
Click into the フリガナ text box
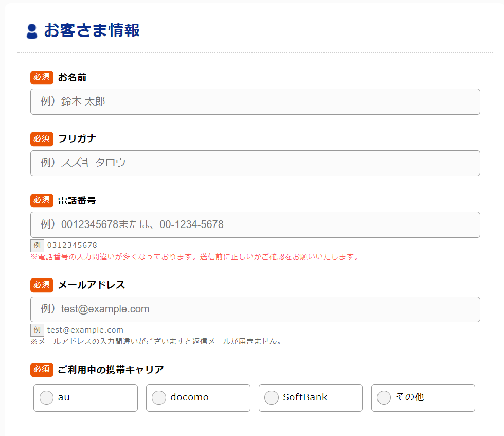(255, 163)
